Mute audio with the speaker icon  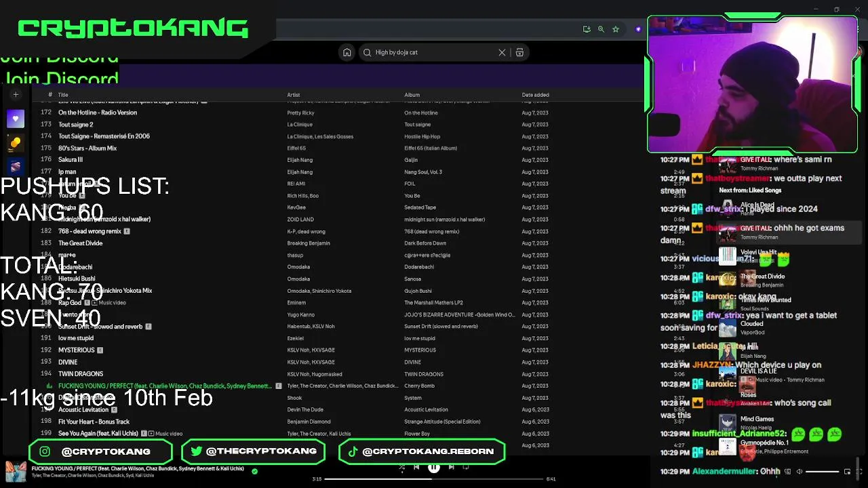(799, 472)
